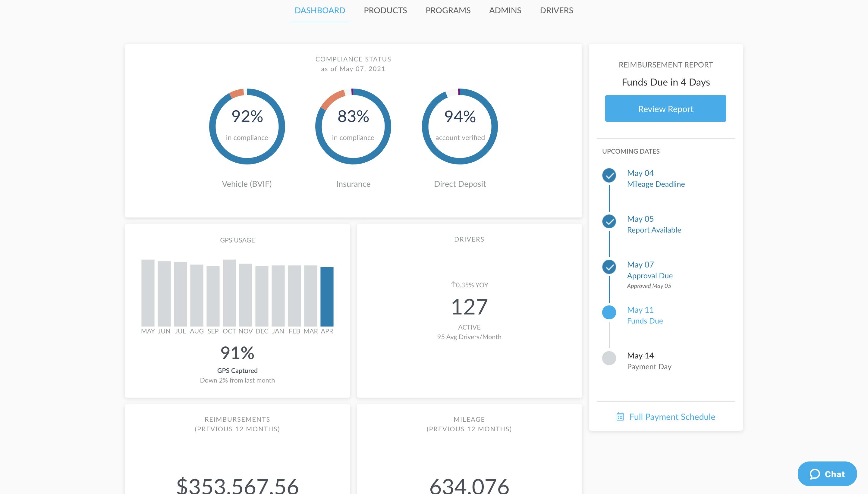
Task: Expand the Upcoming Dates section
Action: (x=631, y=151)
